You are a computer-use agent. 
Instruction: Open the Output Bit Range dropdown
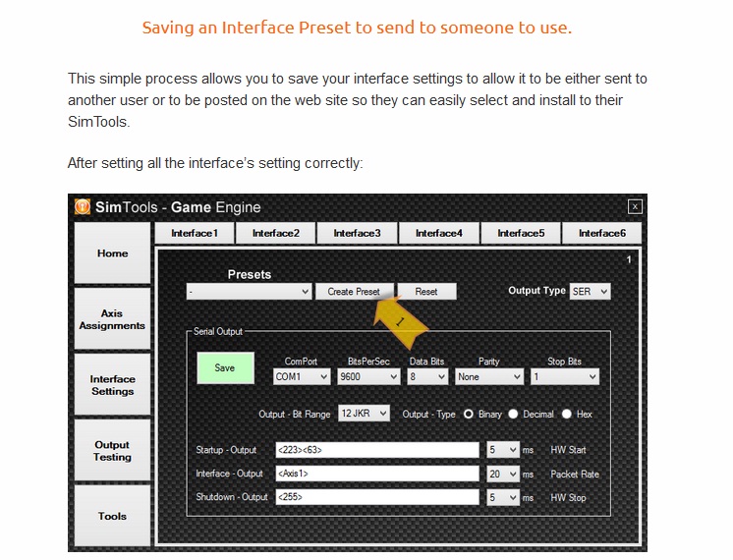pyautogui.click(x=364, y=414)
